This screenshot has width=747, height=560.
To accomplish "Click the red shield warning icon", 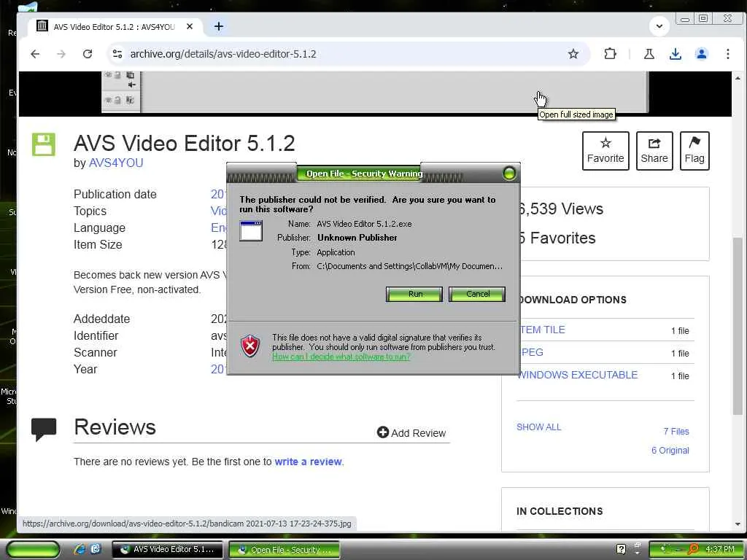I will (x=250, y=345).
